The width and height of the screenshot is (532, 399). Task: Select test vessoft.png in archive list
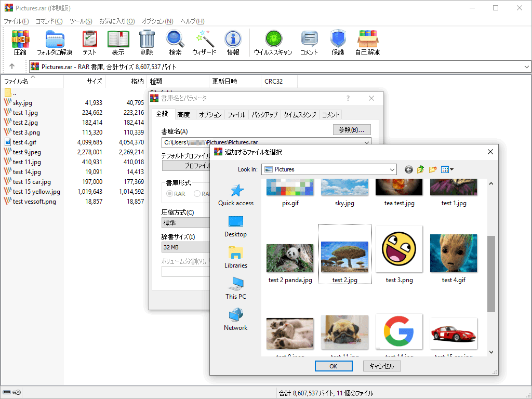point(34,201)
